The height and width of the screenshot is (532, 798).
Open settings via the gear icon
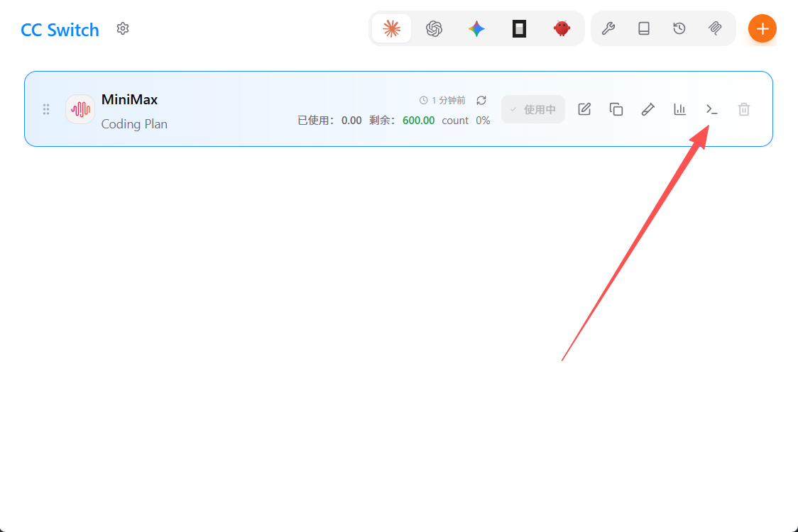(123, 28)
